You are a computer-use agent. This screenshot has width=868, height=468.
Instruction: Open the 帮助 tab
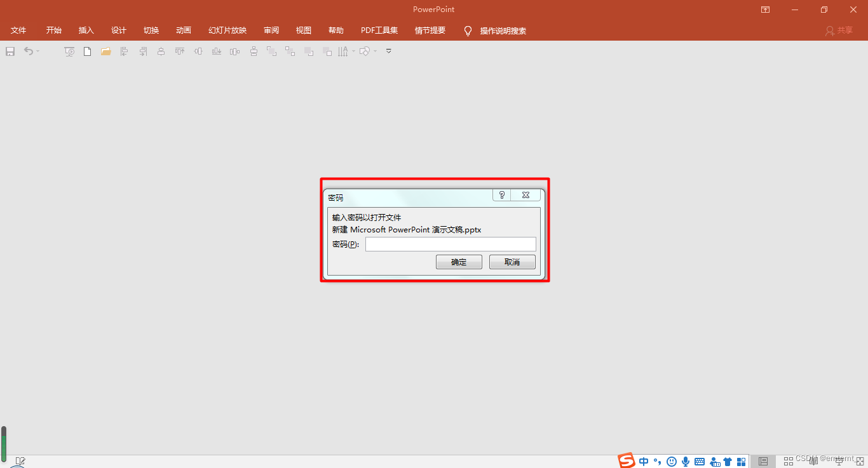(x=336, y=30)
